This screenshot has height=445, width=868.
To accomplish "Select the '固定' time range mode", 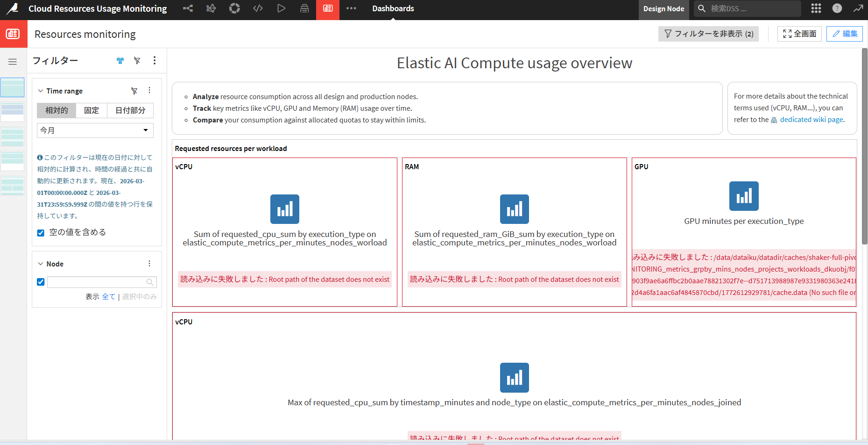I will pyautogui.click(x=92, y=110).
